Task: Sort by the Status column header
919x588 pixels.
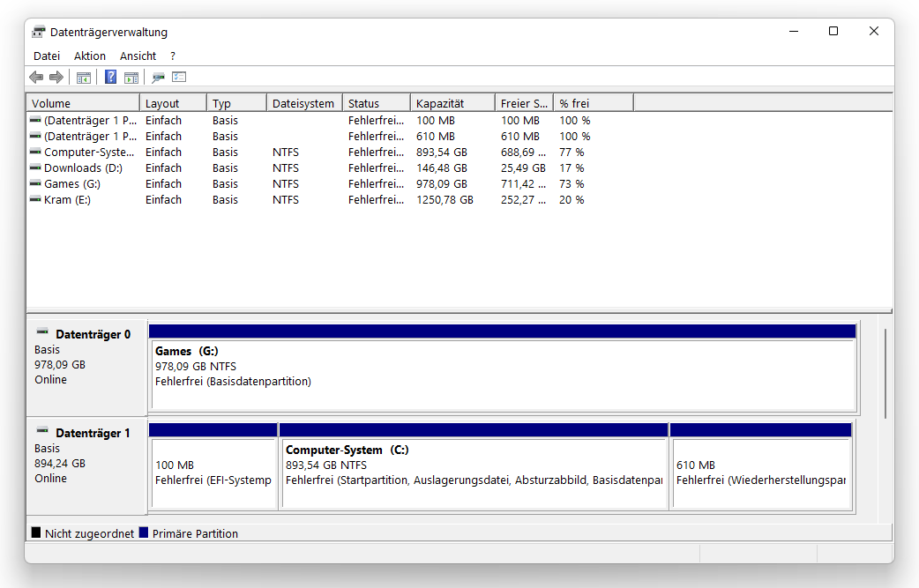Action: point(377,103)
